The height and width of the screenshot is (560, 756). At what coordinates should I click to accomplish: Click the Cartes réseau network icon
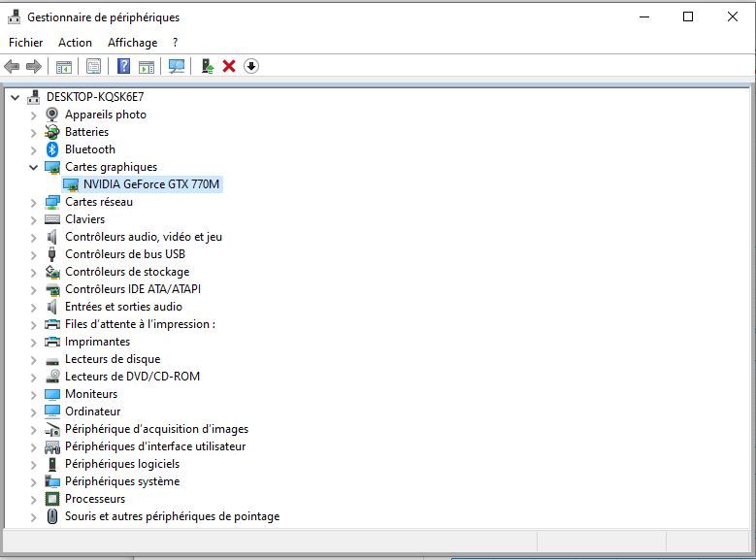tap(52, 202)
